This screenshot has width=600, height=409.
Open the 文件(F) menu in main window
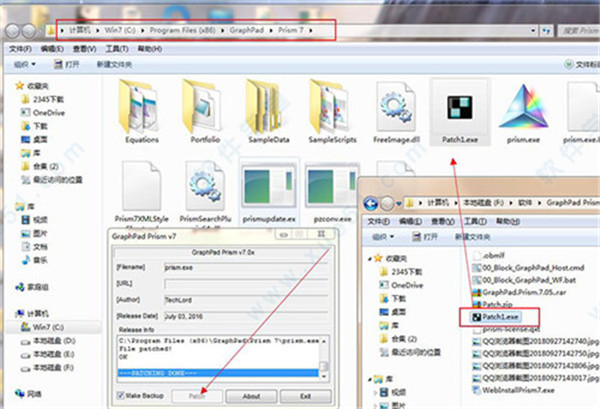click(20, 49)
